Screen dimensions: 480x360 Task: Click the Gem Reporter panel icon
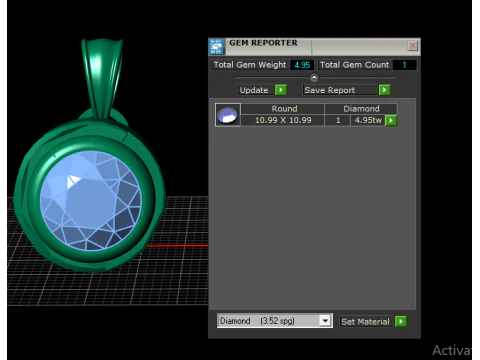point(217,46)
